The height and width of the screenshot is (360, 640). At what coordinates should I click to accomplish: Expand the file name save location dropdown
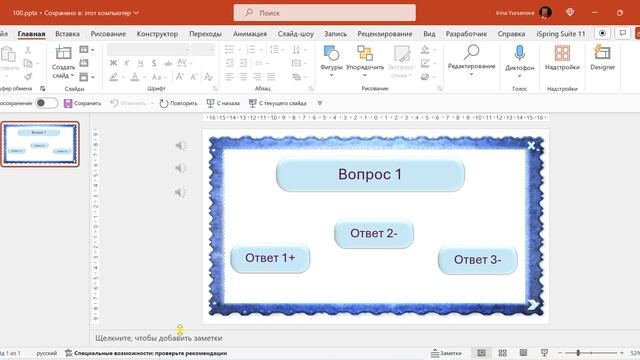(136, 13)
